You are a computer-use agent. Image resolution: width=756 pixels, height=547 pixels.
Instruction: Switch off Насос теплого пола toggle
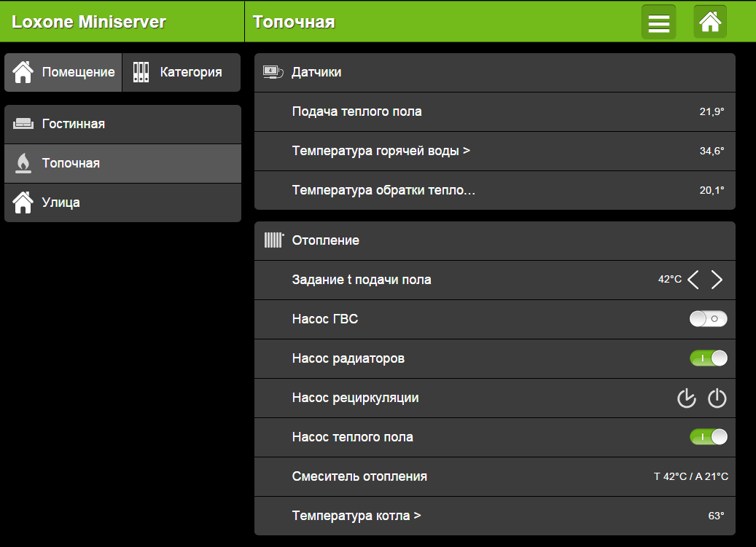[709, 437]
